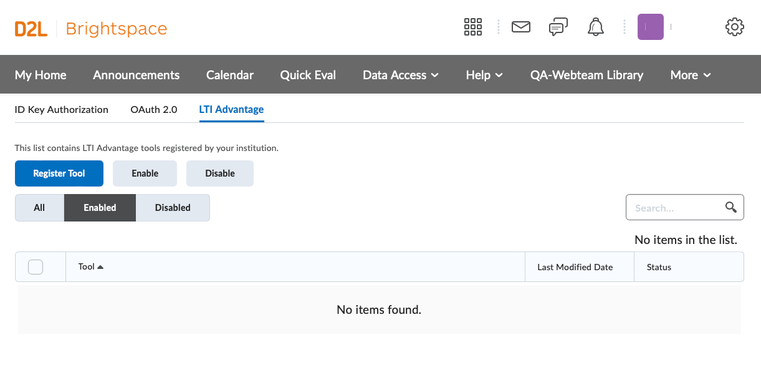Screen dimensions: 761x370
Task: Expand the Help dropdown
Action: click(x=484, y=75)
